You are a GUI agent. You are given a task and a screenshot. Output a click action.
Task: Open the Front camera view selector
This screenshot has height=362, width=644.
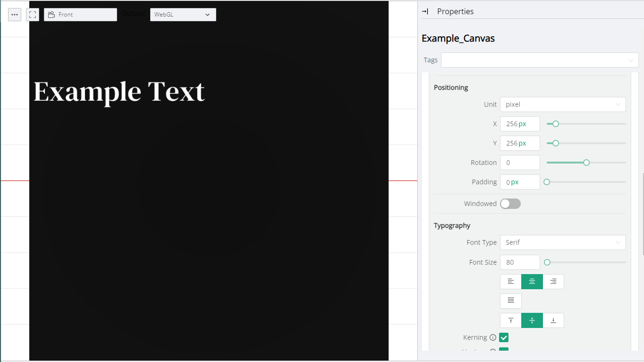pos(80,15)
